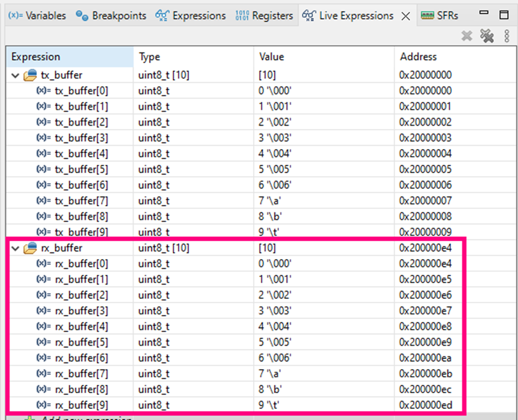This screenshot has width=518, height=420.
Task: Click the Remove Selected Expression icon
Action: (467, 35)
